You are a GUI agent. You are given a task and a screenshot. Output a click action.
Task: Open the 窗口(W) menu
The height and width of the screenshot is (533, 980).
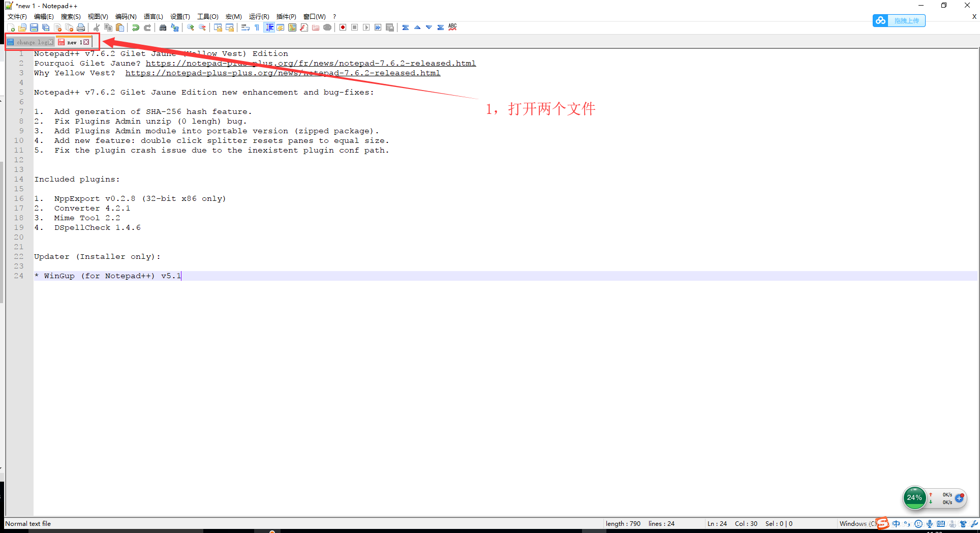click(x=314, y=17)
